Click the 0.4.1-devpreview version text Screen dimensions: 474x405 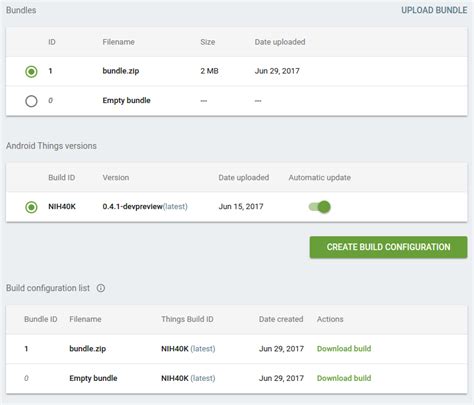pos(132,207)
